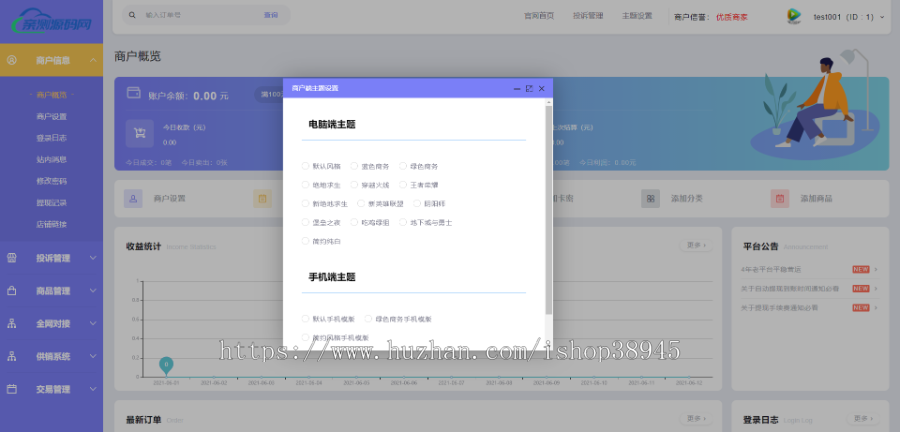Click the 添加分类 grid icon
Image resolution: width=900 pixels, height=432 pixels.
point(651,199)
